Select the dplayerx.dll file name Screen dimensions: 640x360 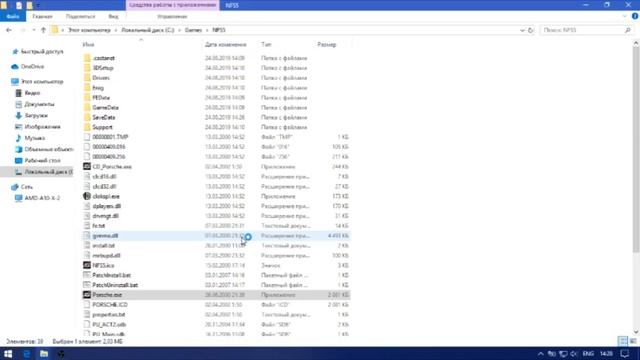pyautogui.click(x=107, y=206)
